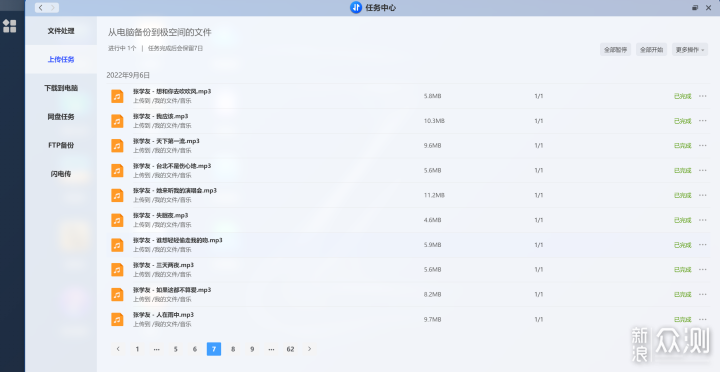Click the file name 张学友 - 她来听我的演唱会.mp3
Screen dimensions: 720x372
(x=175, y=191)
